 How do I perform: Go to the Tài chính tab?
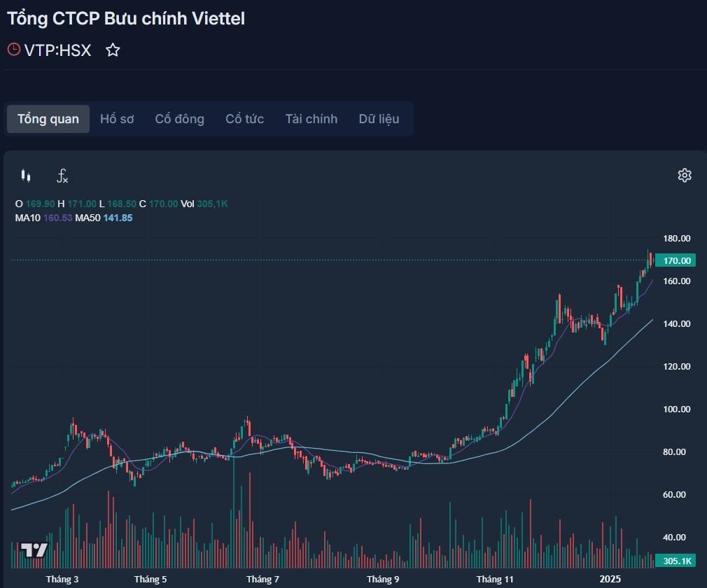(311, 119)
